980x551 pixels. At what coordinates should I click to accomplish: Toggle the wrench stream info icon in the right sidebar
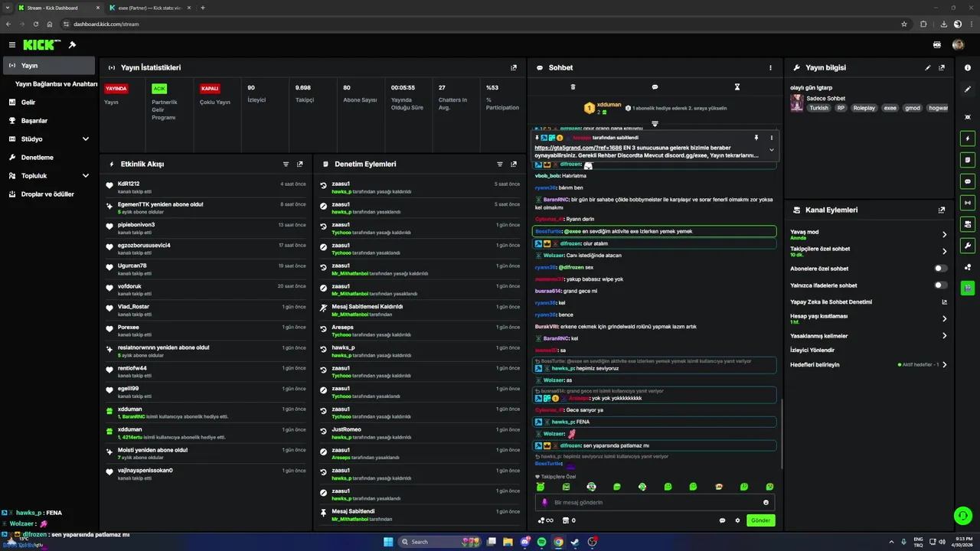pos(968,246)
